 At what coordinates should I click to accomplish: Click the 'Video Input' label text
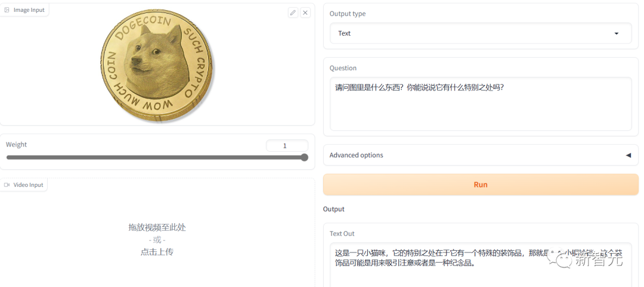(x=29, y=185)
